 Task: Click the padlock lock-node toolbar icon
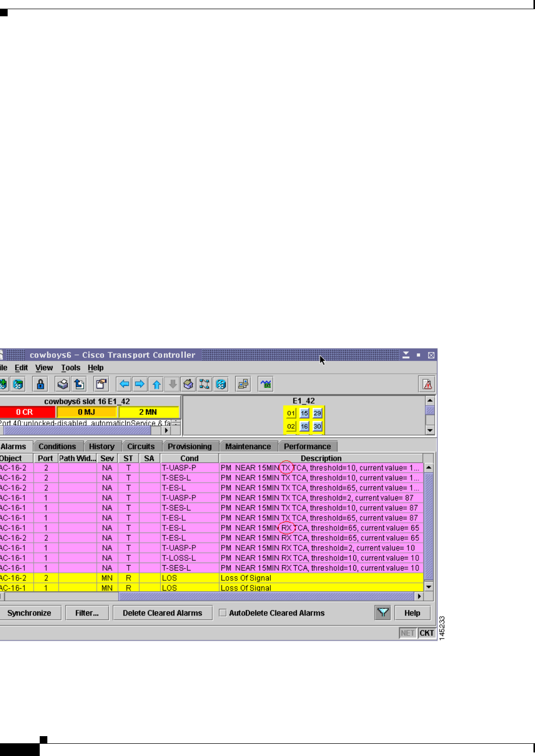[x=40, y=384]
